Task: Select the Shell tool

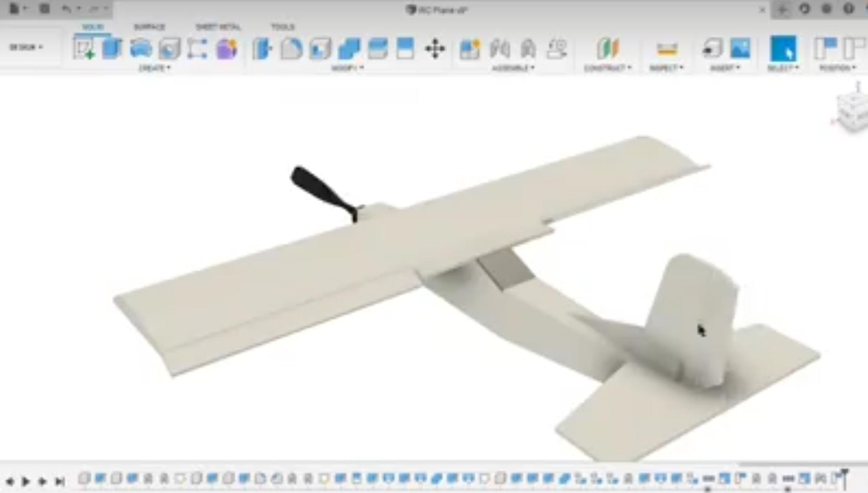Action: [x=320, y=49]
